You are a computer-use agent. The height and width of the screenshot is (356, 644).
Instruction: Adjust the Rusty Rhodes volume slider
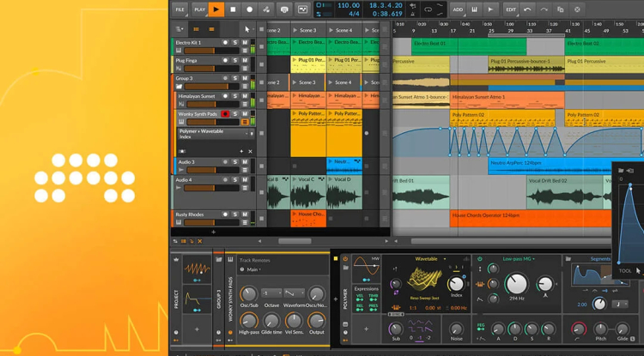tap(211, 222)
